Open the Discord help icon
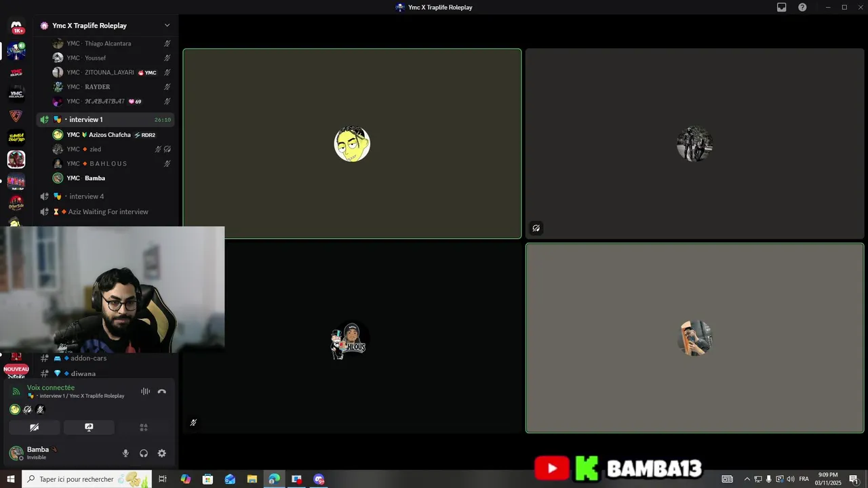Image resolution: width=868 pixels, height=488 pixels. coord(802,7)
